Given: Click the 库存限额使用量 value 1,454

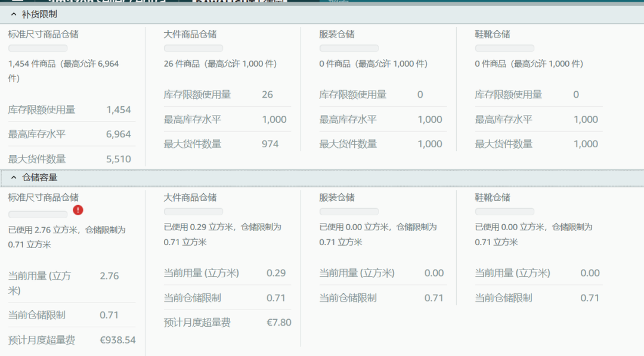Looking at the screenshot, I should (120, 110).
